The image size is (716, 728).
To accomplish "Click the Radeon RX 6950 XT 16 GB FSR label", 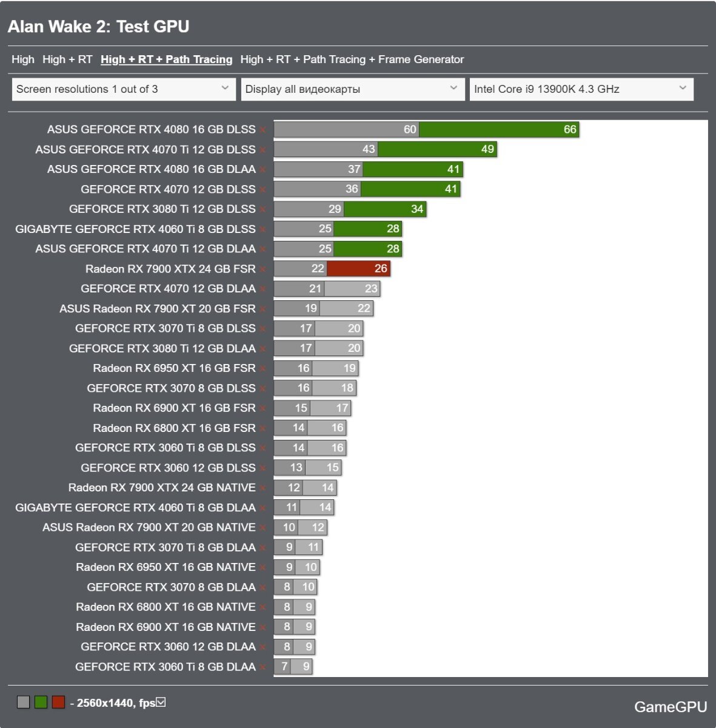I will (x=175, y=368).
